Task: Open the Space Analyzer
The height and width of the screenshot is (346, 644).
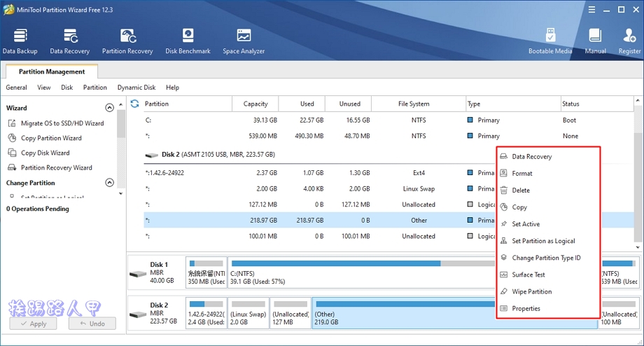Action: [x=244, y=41]
